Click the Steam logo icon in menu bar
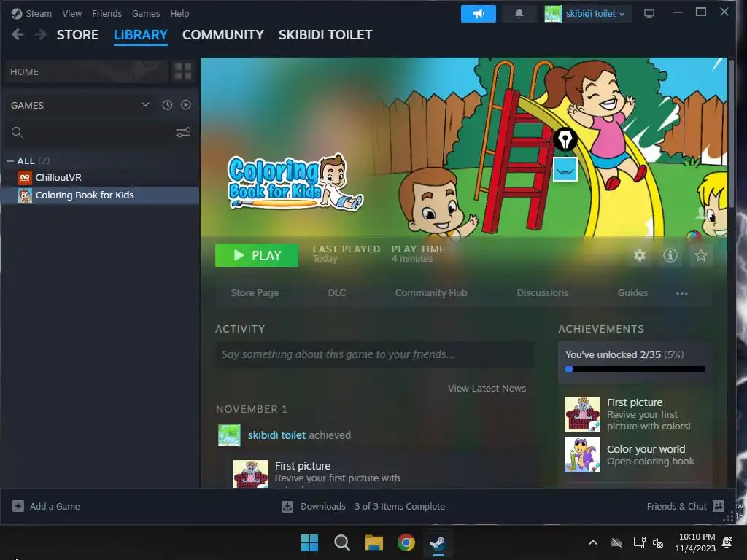Viewport: 747px width, 560px height. click(17, 13)
